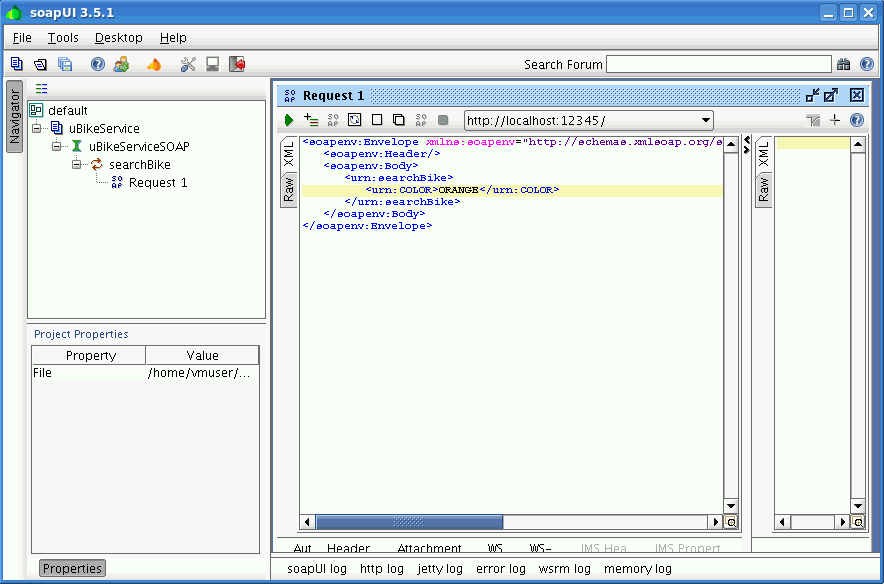This screenshot has width=884, height=584.
Task: Switch request editor to Raw tab
Action: (x=289, y=189)
